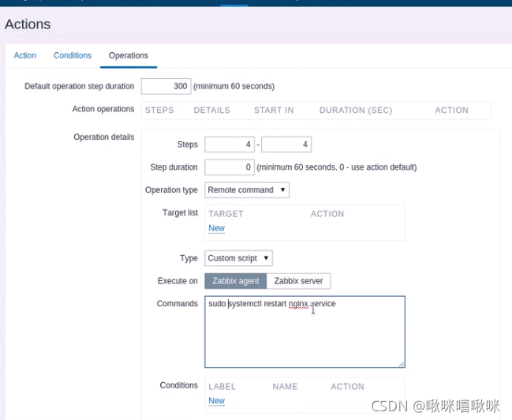Open the Conditions tab
Screen dimensions: 512x420
tap(73, 55)
